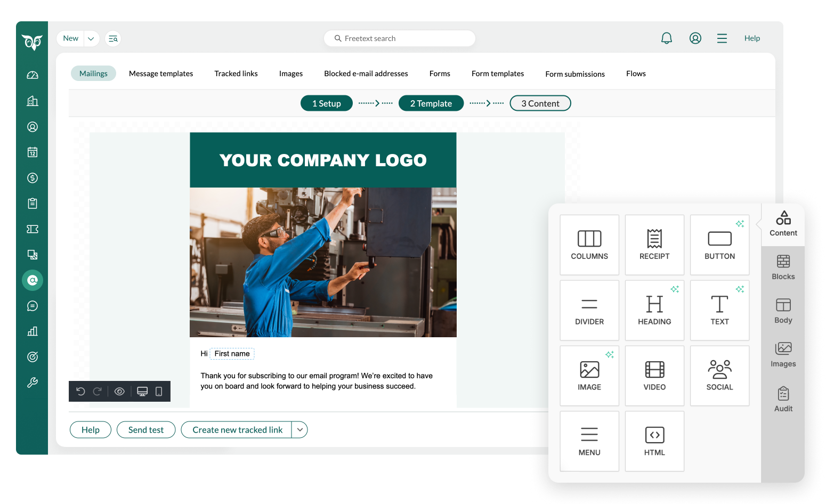Select the Receipt content element
Screen dimensions: 826x504
pyautogui.click(x=654, y=245)
